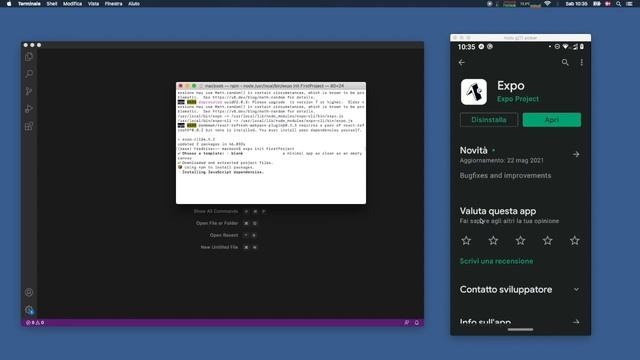Tap the back arrow in Play Store
Viewport: 640px width, 360px height.
462,62
